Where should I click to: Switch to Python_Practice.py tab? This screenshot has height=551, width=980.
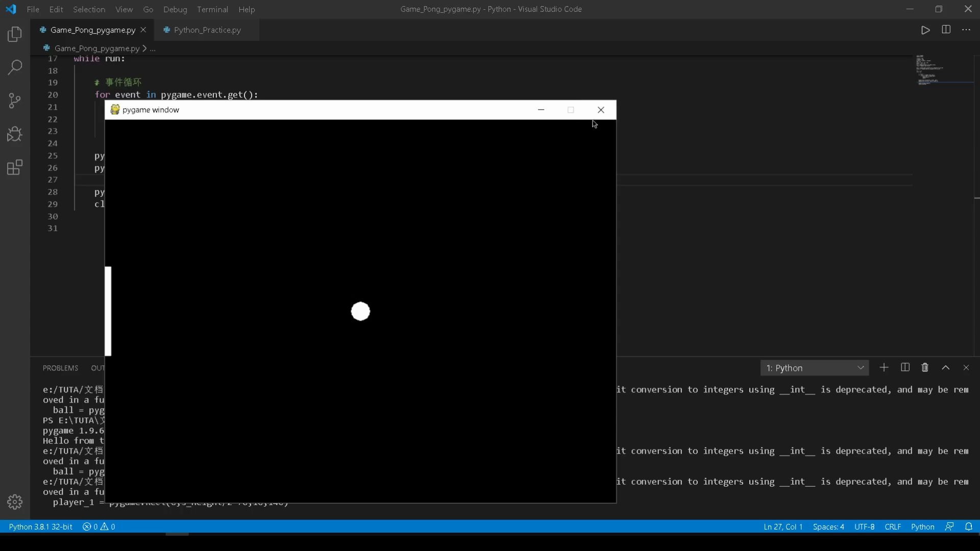[207, 30]
